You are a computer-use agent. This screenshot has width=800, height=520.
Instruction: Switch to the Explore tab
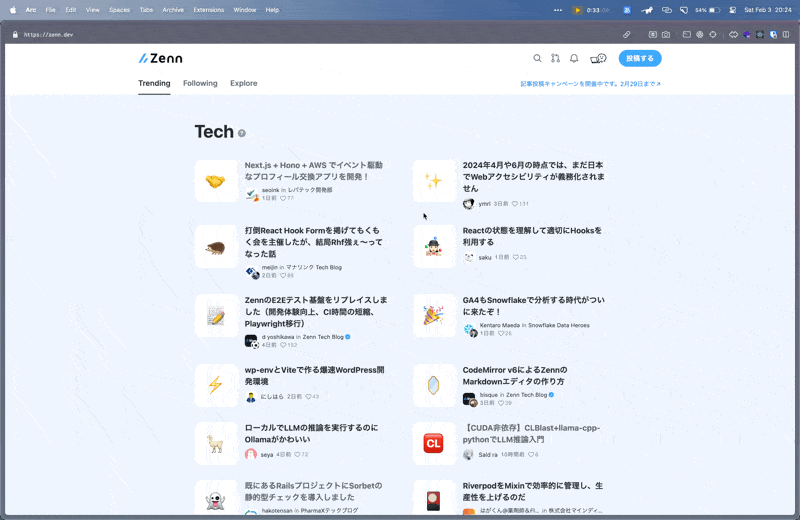[x=243, y=83]
